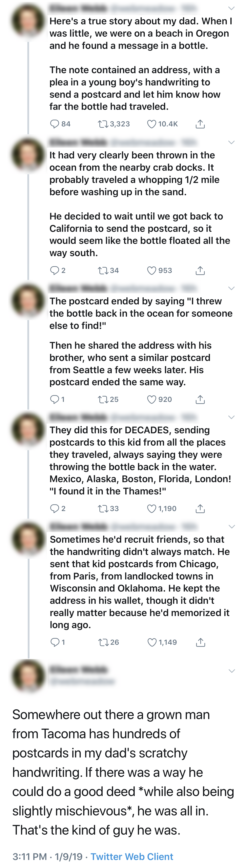Retweet the tweet with 26 retweets
Viewport: 246px width, 868px height.
103,643
